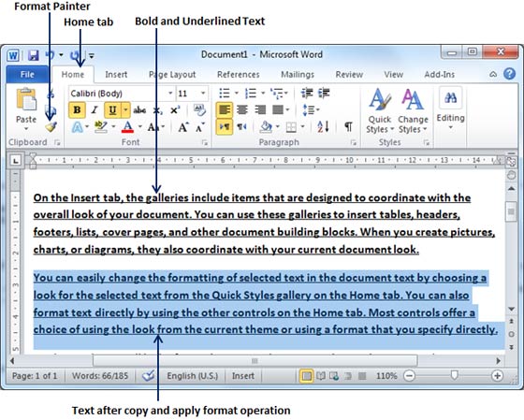Click the Format Painter brush icon
This screenshot has width=524, height=420.
[x=51, y=127]
